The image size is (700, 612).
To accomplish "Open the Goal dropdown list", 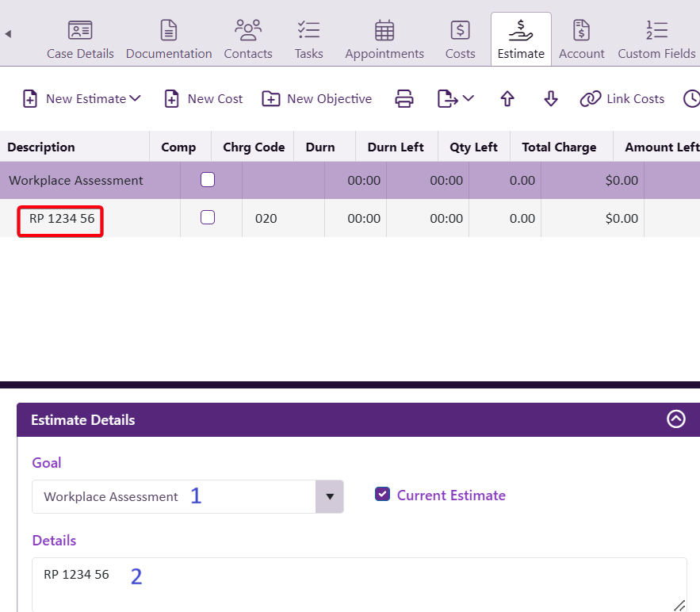I will (x=330, y=497).
